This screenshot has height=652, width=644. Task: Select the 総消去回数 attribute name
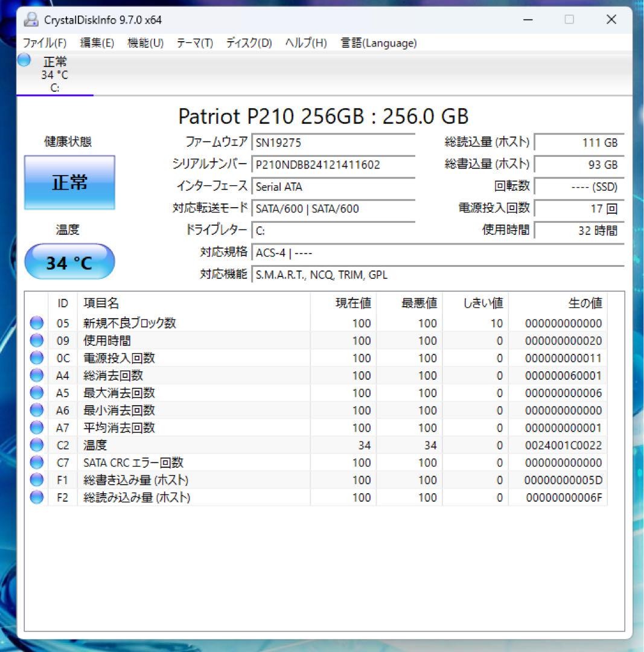tap(113, 376)
